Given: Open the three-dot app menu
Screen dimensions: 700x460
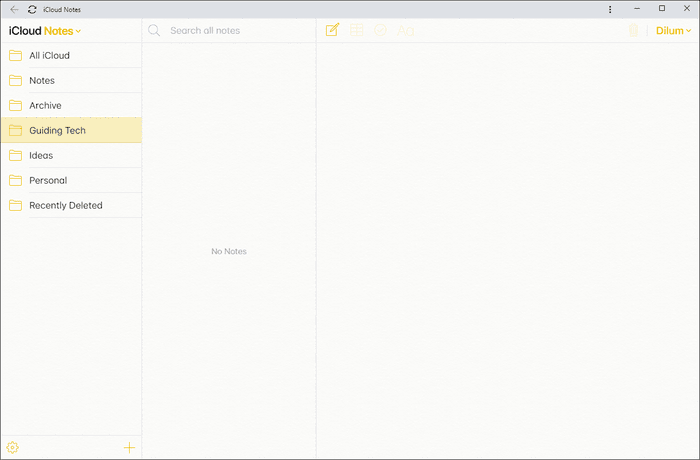Looking at the screenshot, I should coord(610,9).
